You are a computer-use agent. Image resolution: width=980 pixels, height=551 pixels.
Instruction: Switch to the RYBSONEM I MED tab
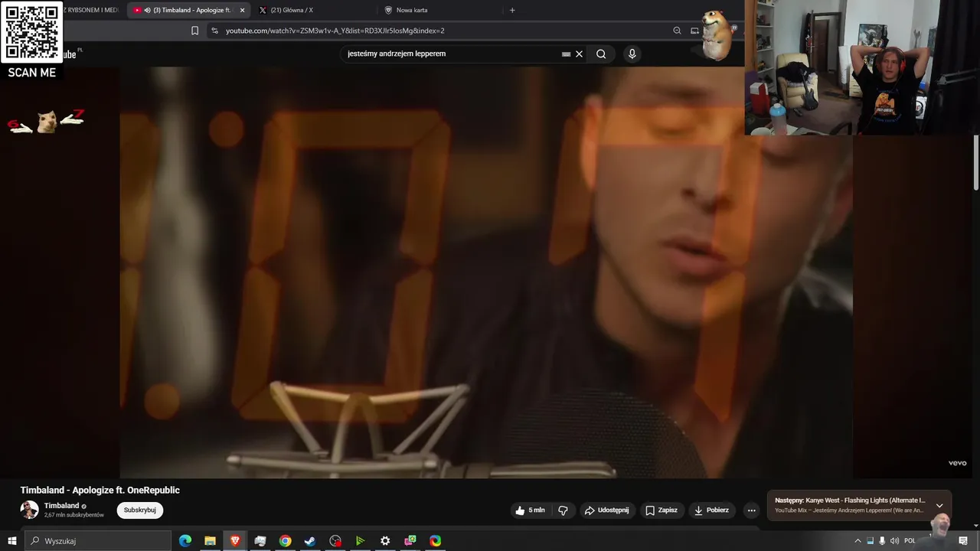pos(92,10)
